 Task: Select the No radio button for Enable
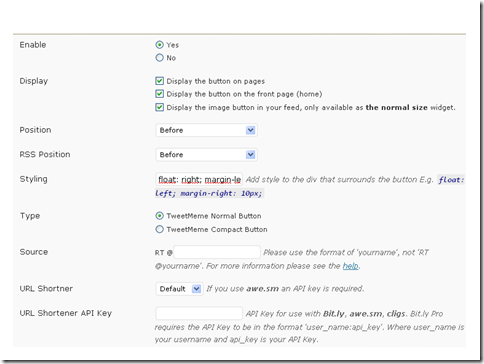[x=159, y=58]
